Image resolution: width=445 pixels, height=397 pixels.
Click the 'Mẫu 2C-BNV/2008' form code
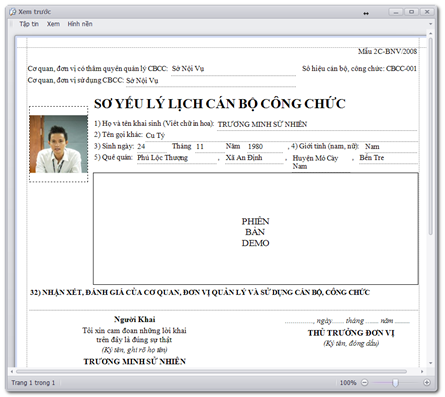point(387,51)
